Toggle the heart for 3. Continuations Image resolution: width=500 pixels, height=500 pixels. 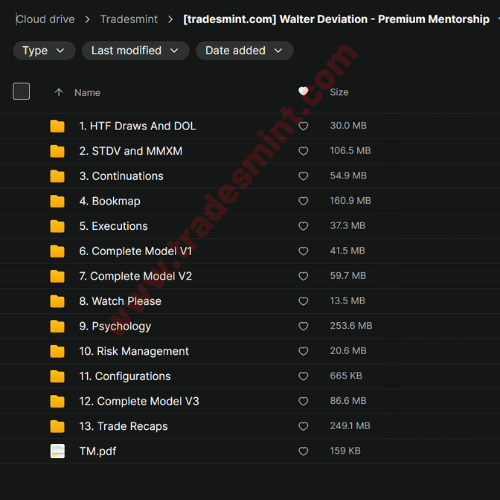303,176
